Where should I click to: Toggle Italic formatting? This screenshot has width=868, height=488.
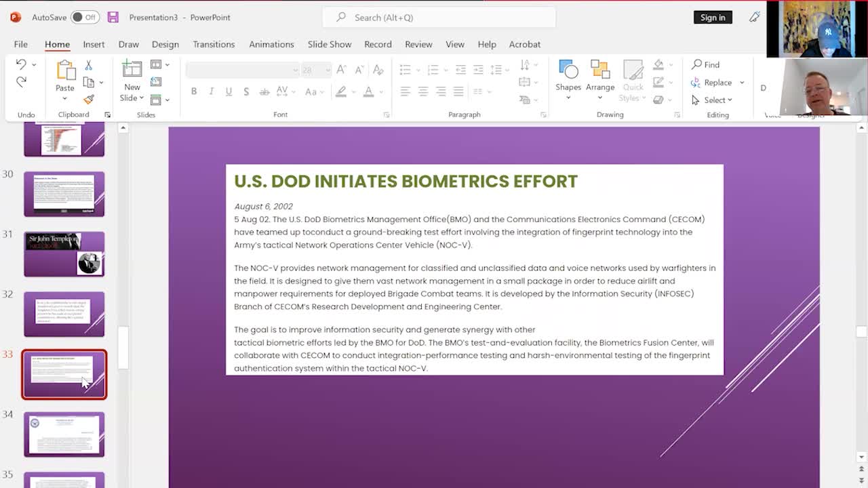point(211,91)
